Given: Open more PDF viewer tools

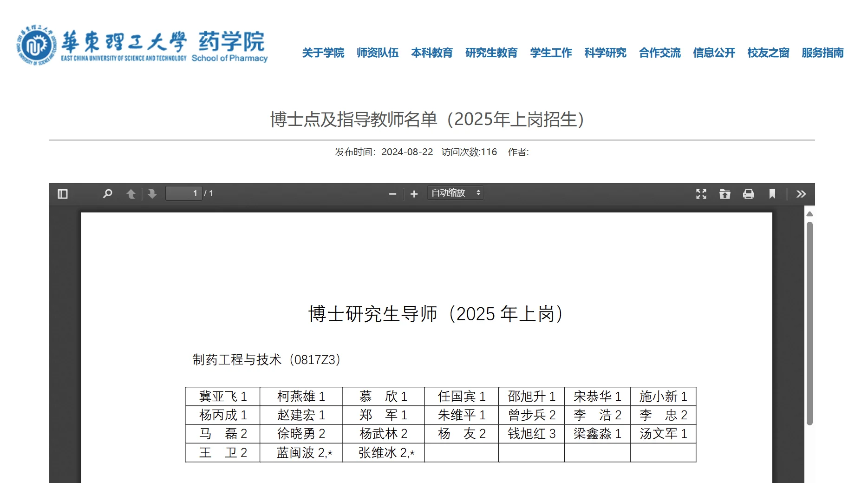Looking at the screenshot, I should tap(801, 194).
